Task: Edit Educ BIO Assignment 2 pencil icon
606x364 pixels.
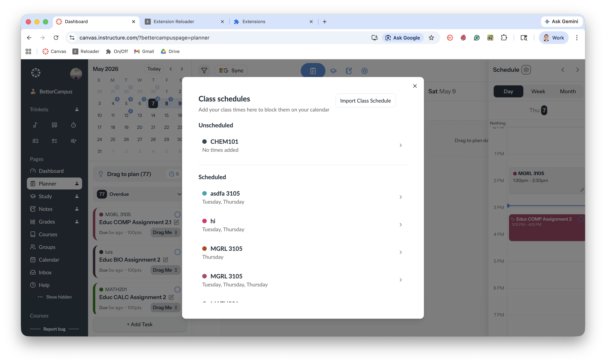Action: (166, 260)
